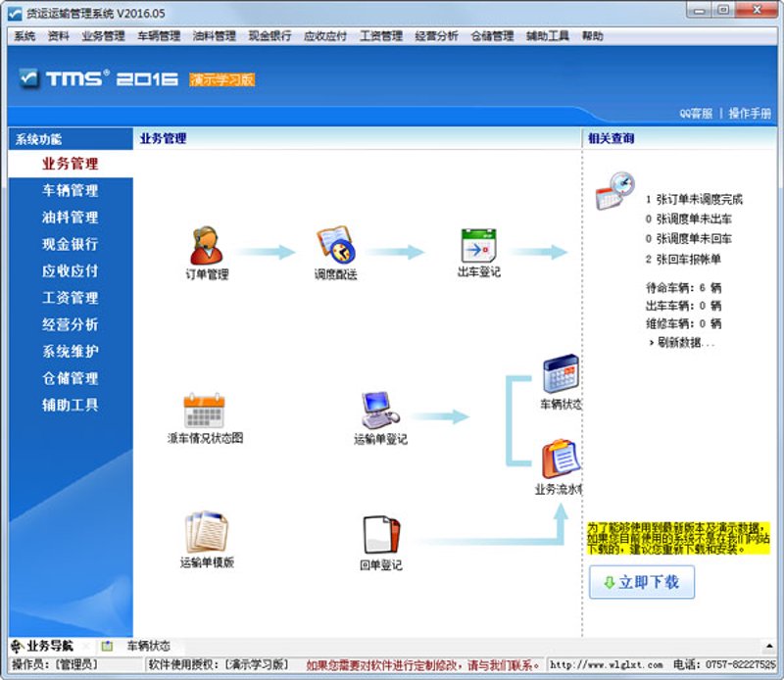Click the red customization contact message
This screenshot has width=784, height=680.
423,665
